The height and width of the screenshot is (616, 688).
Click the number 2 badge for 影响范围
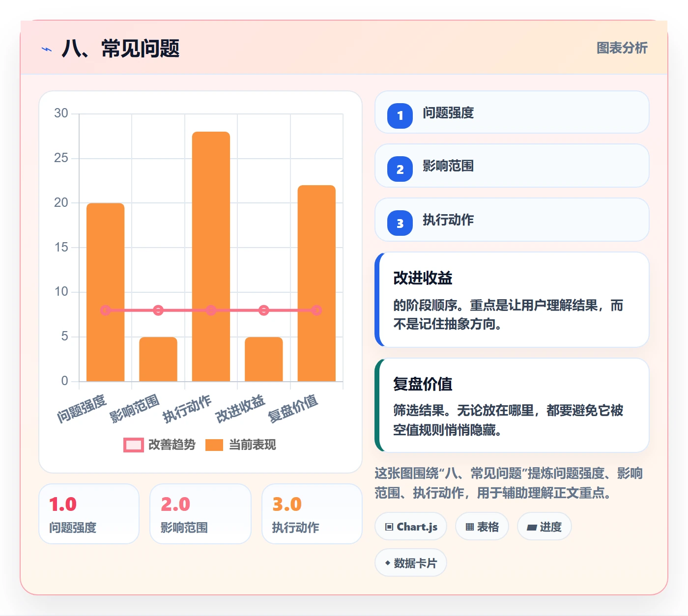point(400,169)
